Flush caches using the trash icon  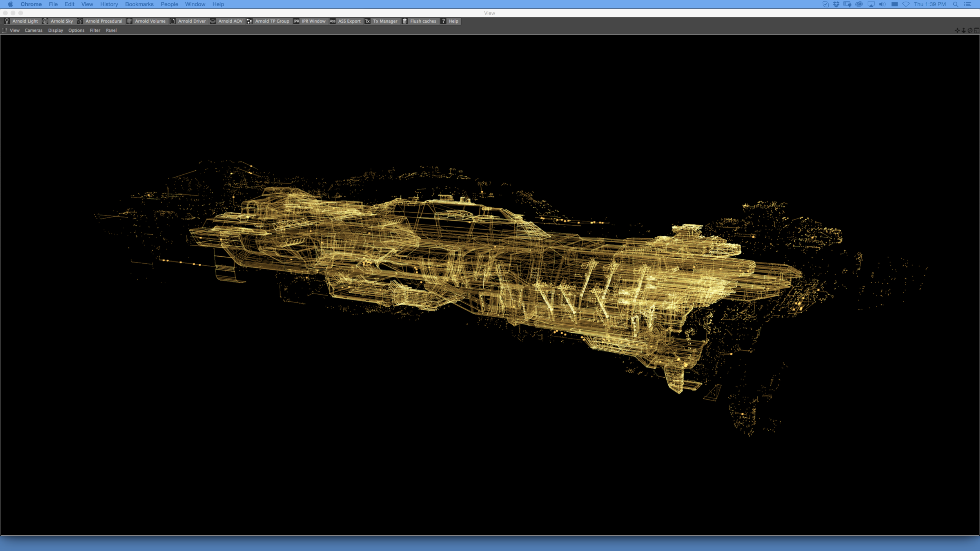405,21
